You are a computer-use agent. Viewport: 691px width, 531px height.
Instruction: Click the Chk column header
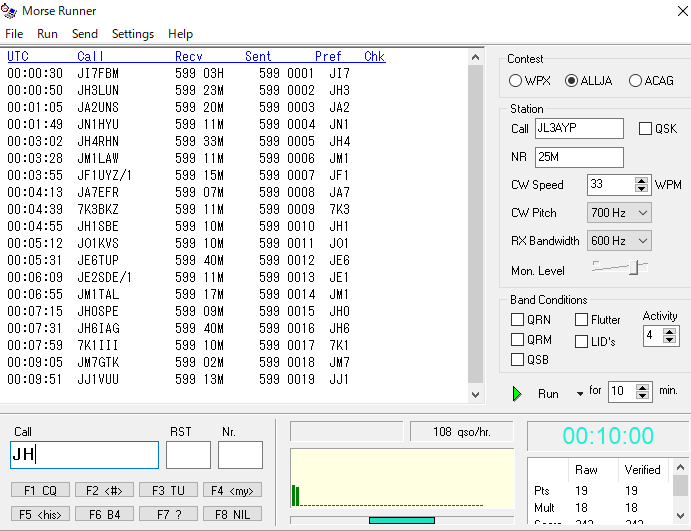(375, 56)
